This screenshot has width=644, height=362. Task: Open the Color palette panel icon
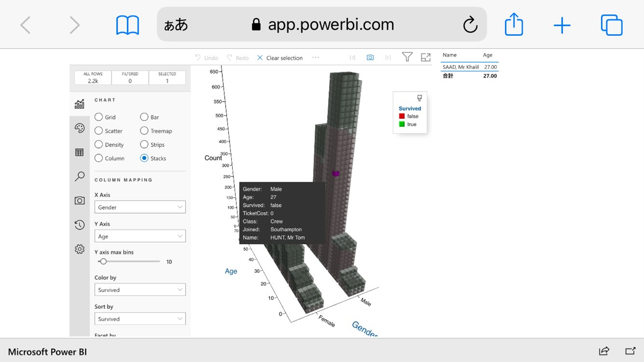[79, 128]
